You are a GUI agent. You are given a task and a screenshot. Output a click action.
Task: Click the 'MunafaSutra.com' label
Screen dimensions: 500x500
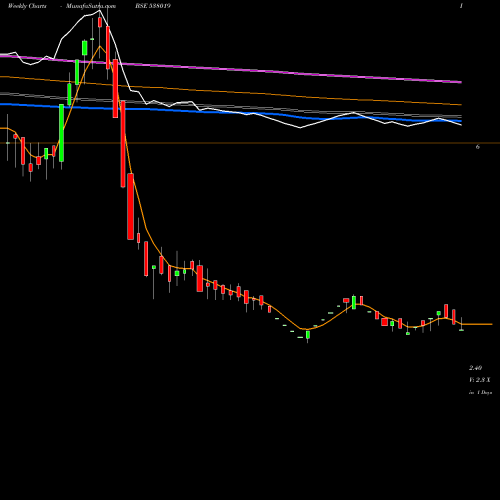91,6
